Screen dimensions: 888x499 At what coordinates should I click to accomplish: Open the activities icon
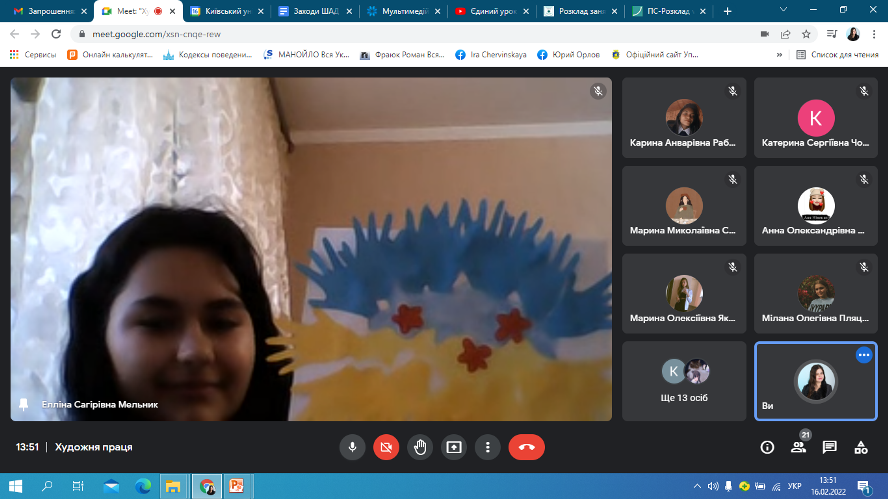pos(861,447)
